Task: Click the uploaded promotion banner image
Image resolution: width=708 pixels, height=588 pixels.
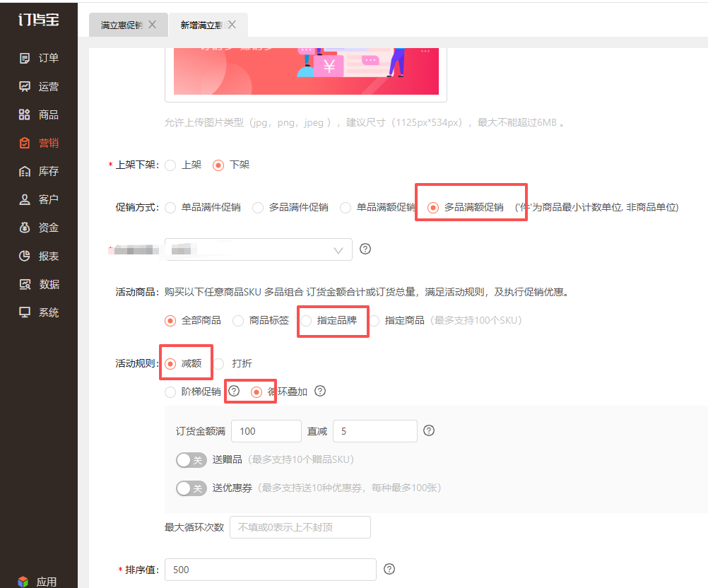Action: click(x=306, y=71)
